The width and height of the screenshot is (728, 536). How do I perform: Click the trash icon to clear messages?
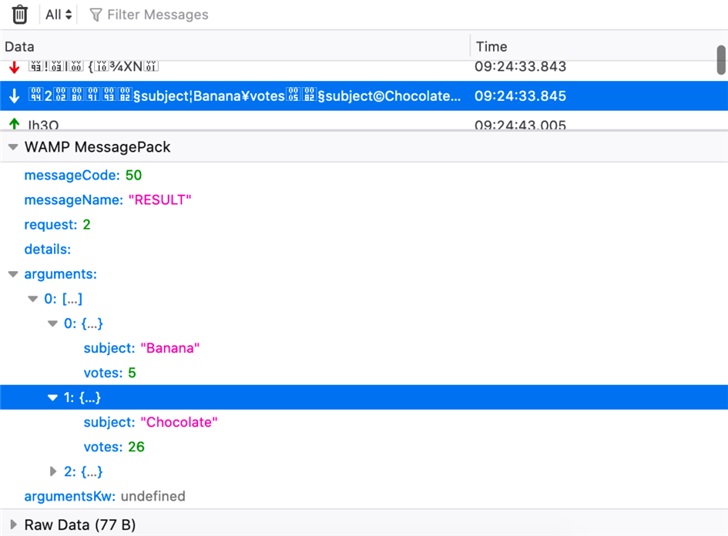(19, 15)
